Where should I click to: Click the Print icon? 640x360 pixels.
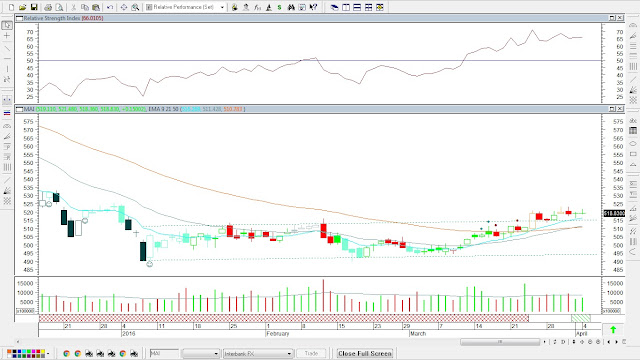[x=48, y=7]
